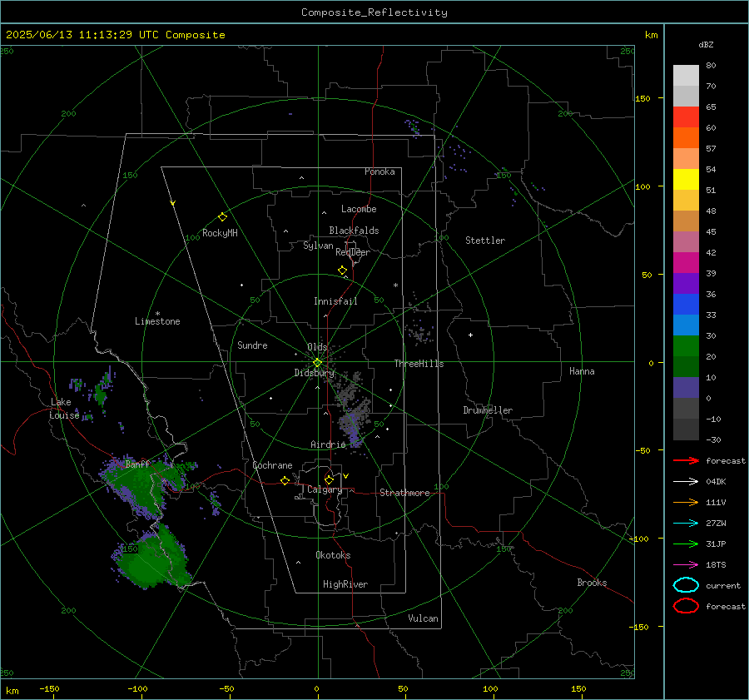
Task: Click the ThreeHills label
Action: 419,364
